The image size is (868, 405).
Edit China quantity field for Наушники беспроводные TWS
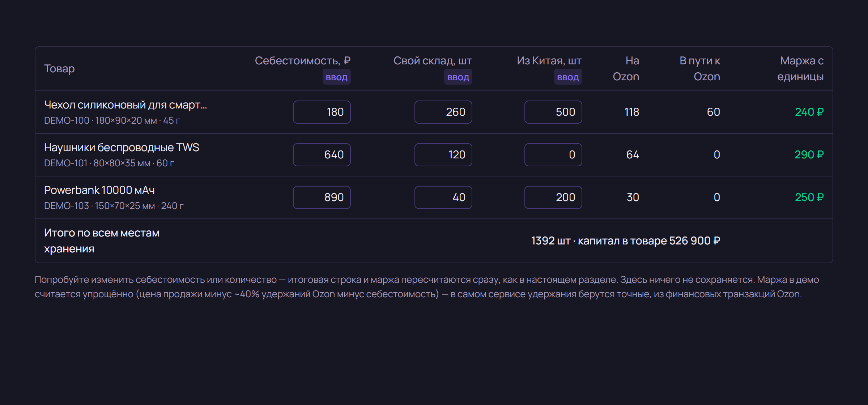(553, 155)
